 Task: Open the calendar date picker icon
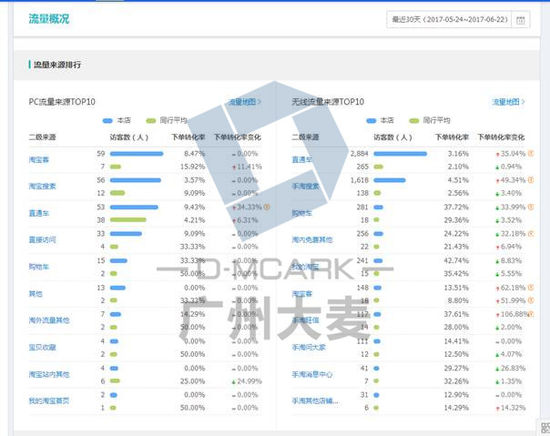pyautogui.click(x=521, y=20)
